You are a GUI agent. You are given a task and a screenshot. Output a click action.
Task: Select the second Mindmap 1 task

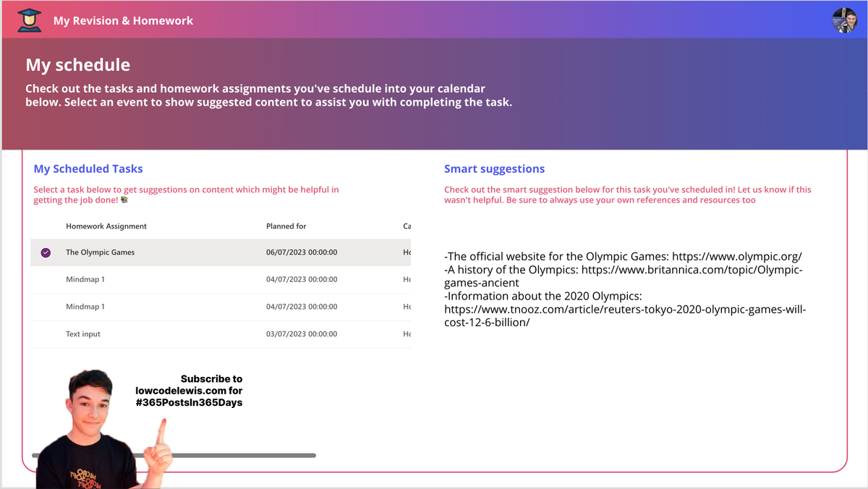[85, 307]
